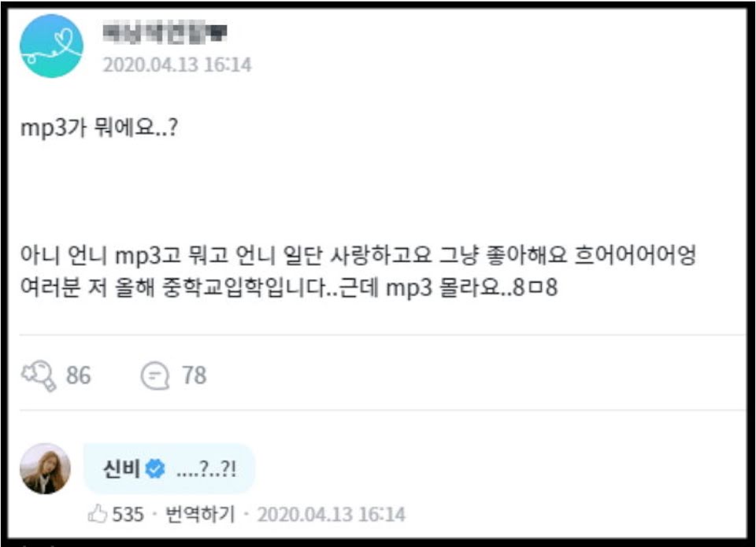Image resolution: width=756 pixels, height=547 pixels.
Task: Click the teal heart profile avatar
Action: coord(52,46)
